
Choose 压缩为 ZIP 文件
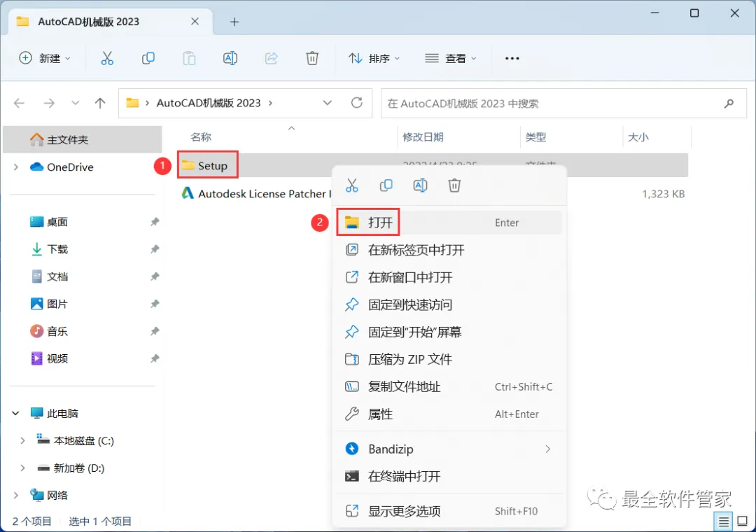449,359
